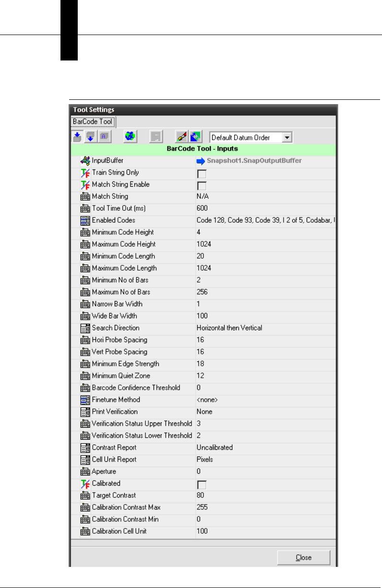Click the gray 'A' toolbar icon

[104, 137]
